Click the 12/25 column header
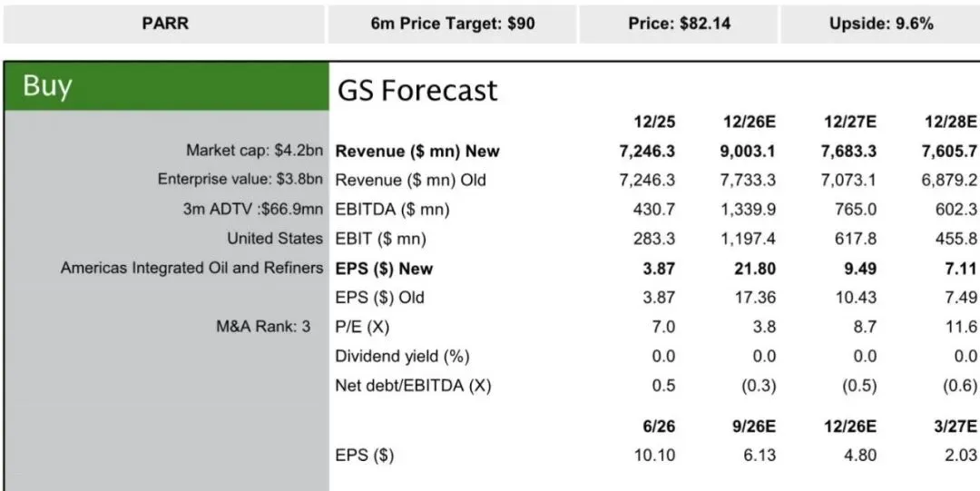This screenshot has height=491, width=980. 654,122
